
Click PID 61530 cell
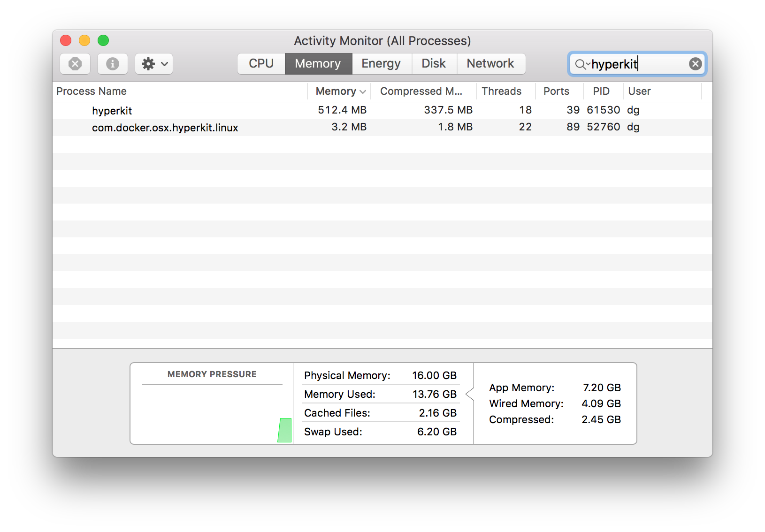coord(604,110)
